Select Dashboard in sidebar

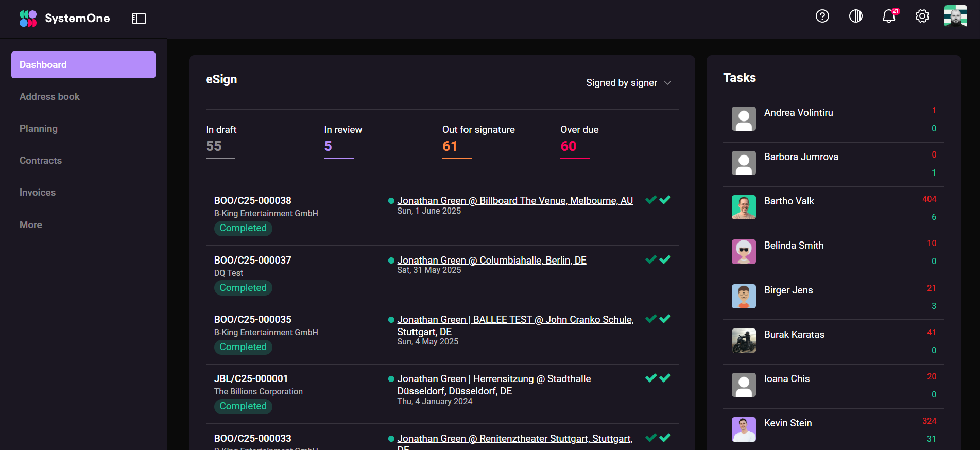click(x=83, y=65)
